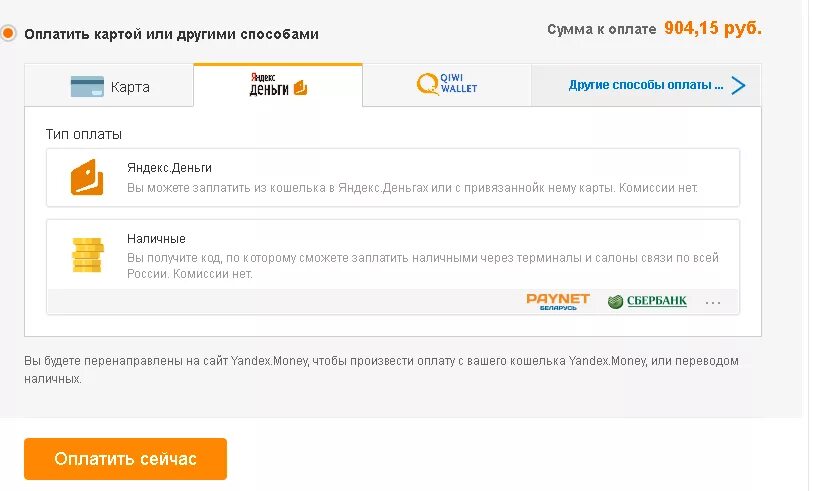Open the Другие способы оплаты tab
Viewport: 813px width, 491px height.
pyautogui.click(x=646, y=85)
